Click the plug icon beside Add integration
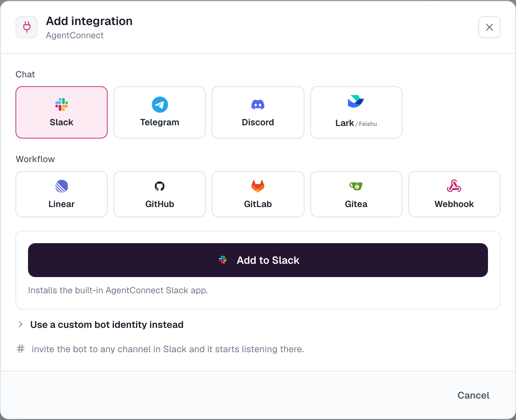516x420 pixels. (27, 27)
